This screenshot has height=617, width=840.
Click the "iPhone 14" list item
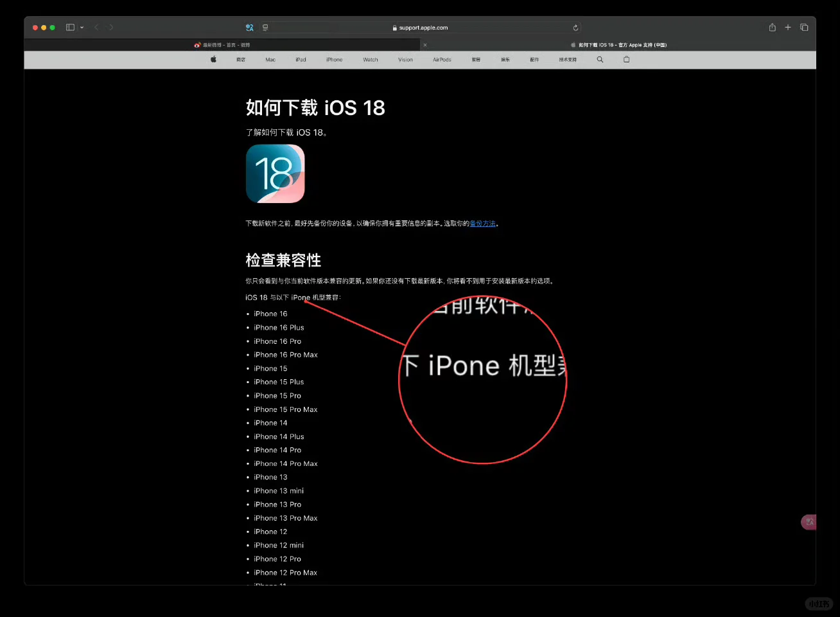(x=270, y=423)
